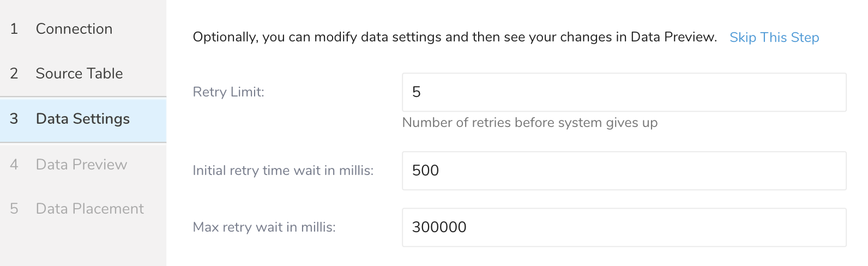Open the Data Placement step
The image size is (868, 266).
(x=89, y=209)
